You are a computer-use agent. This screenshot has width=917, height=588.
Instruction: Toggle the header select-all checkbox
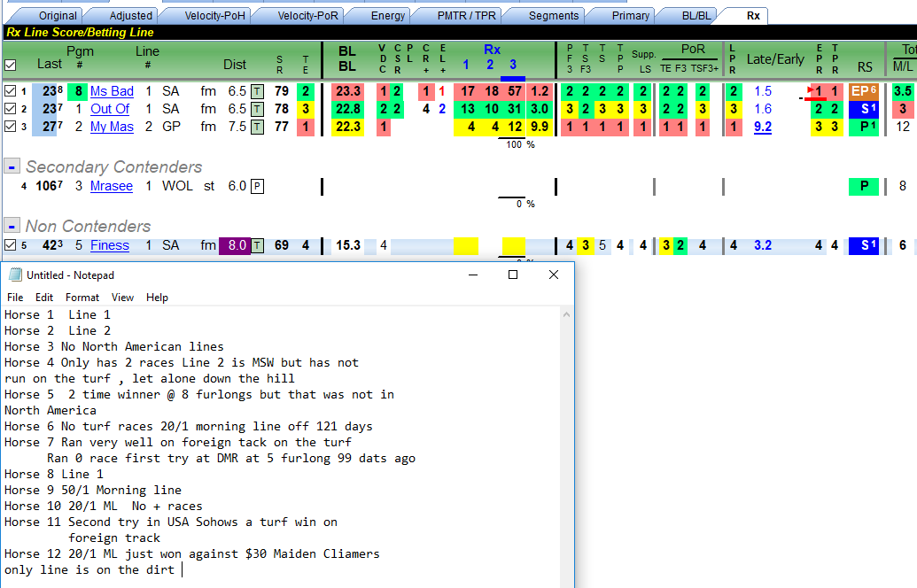tap(10, 65)
